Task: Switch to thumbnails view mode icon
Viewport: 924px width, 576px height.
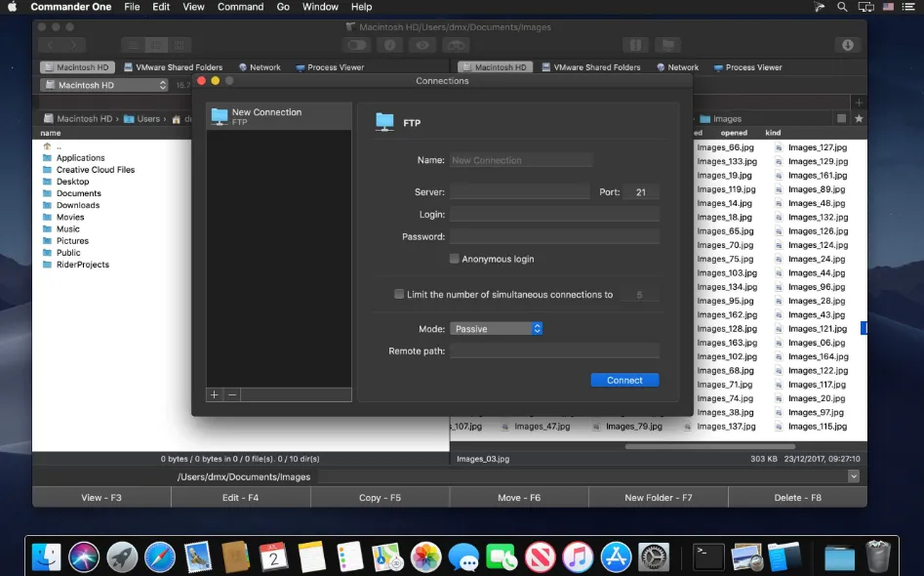Action: pos(180,45)
